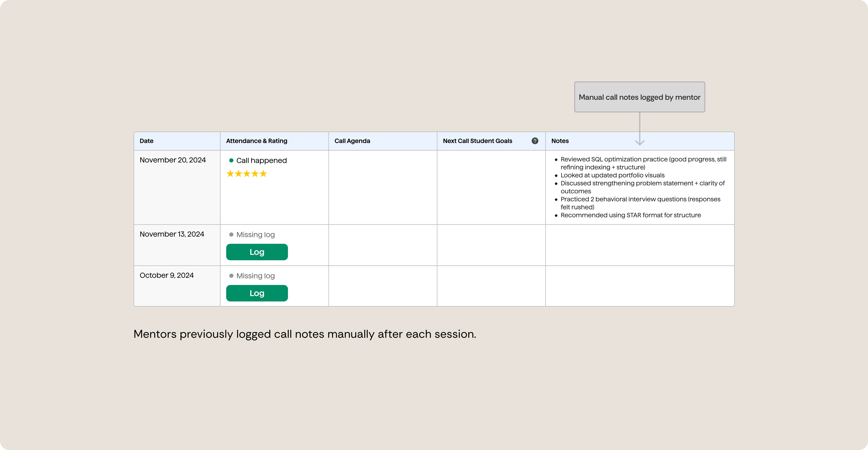
Task: Click Log button for November 13, 2024
Action: [x=257, y=252]
